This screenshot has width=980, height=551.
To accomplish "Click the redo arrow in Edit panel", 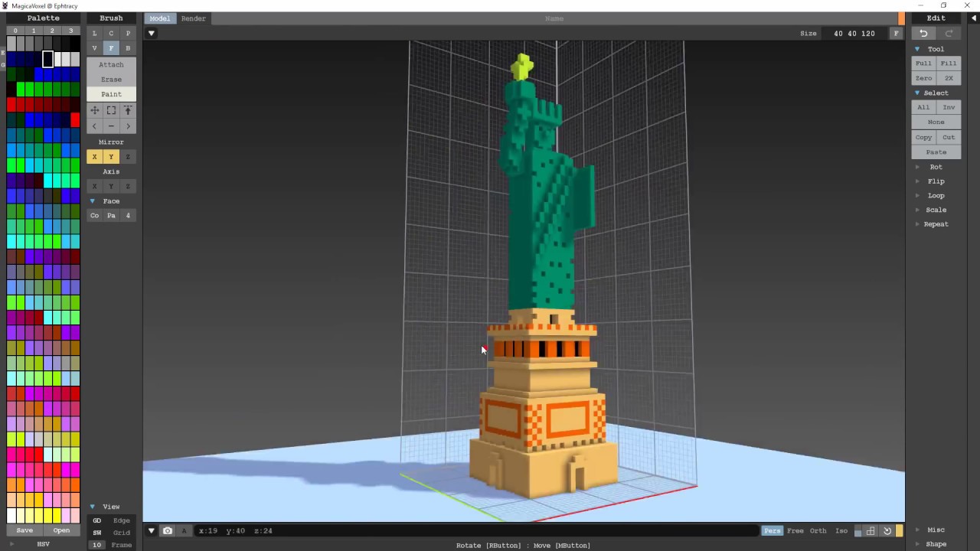I will coord(949,33).
